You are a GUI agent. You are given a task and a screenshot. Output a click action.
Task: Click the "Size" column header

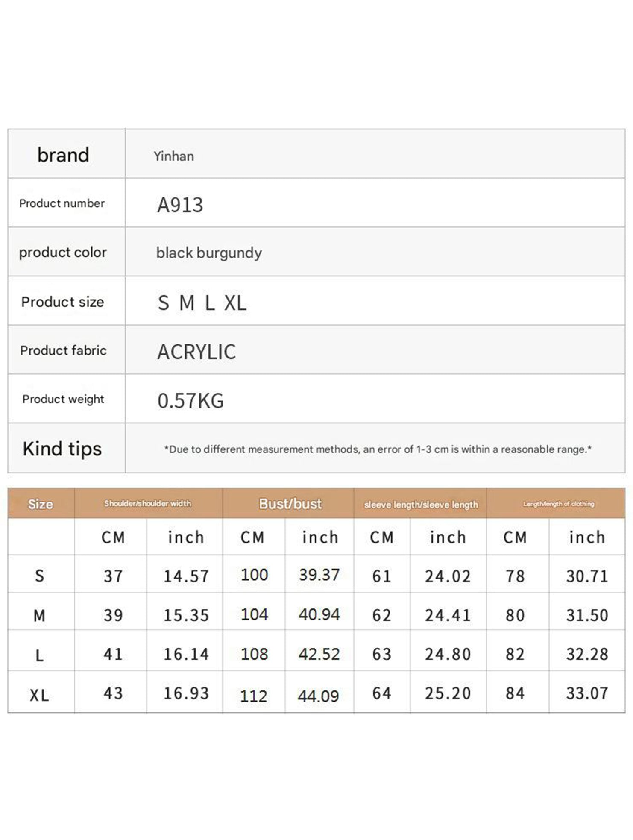tap(41, 504)
